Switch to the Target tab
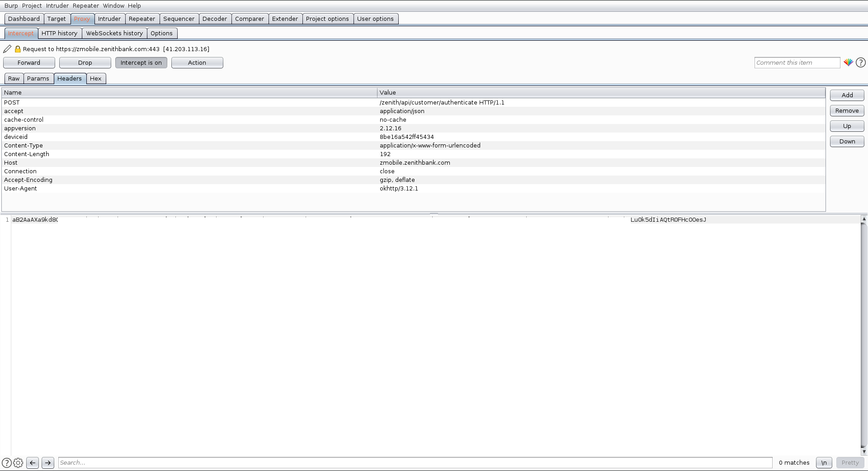 [x=57, y=19]
